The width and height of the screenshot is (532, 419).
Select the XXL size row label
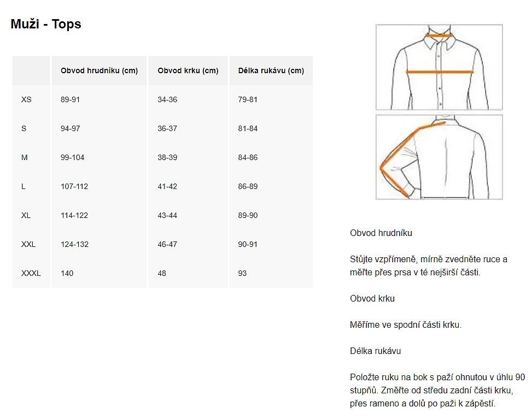point(28,244)
